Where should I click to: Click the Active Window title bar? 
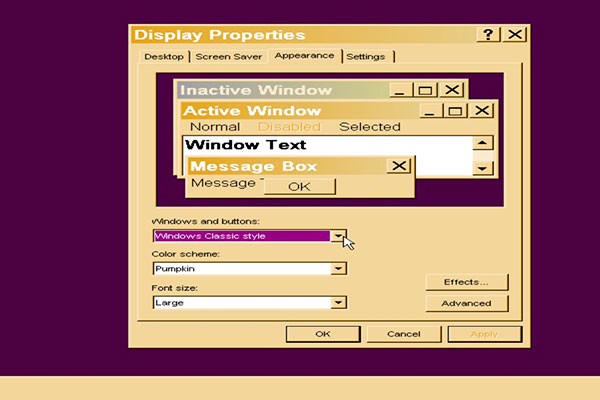coord(338,111)
